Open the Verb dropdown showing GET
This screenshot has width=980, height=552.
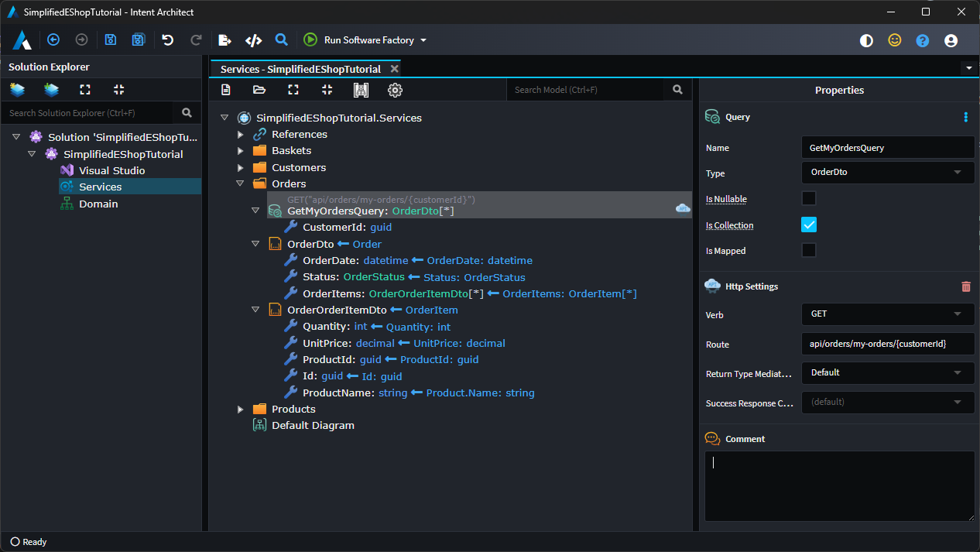(888, 314)
